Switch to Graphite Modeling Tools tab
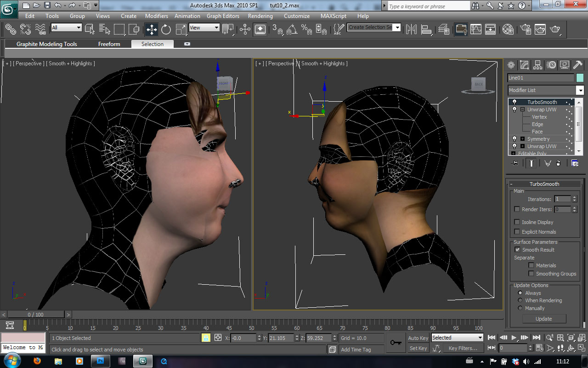588x368 pixels. 47,44
